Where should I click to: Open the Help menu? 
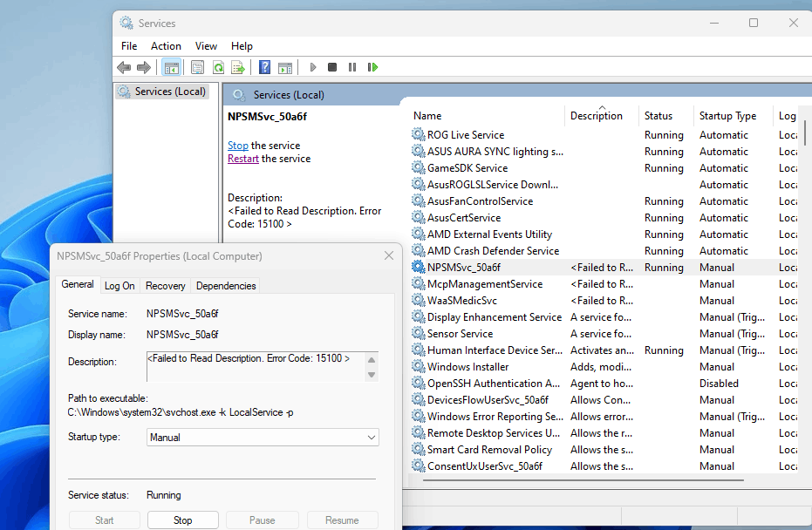click(242, 46)
